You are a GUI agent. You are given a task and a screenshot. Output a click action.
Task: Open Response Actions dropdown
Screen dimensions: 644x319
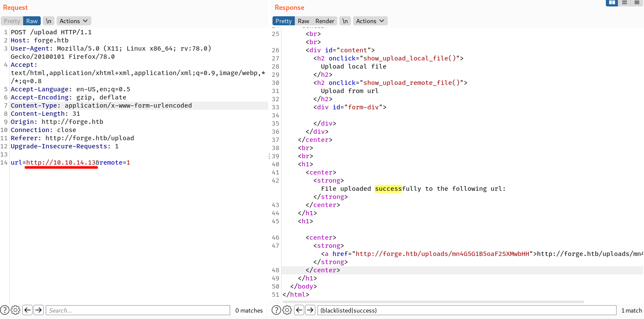(x=370, y=21)
